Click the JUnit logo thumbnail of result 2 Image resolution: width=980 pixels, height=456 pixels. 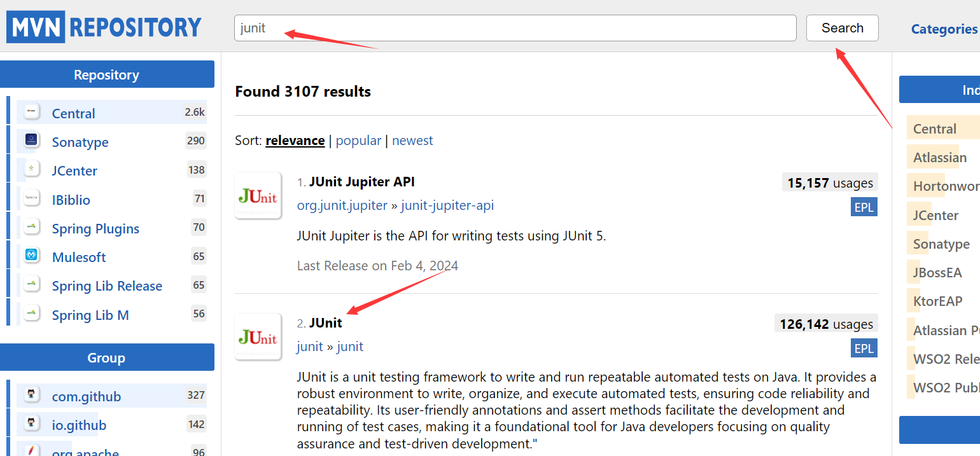tap(258, 337)
